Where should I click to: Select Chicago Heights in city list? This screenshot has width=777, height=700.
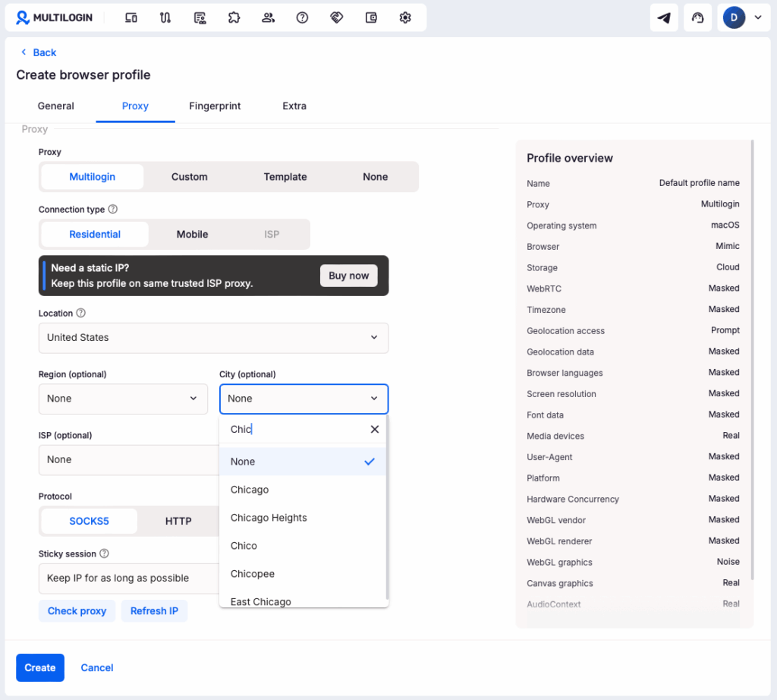[302, 518]
